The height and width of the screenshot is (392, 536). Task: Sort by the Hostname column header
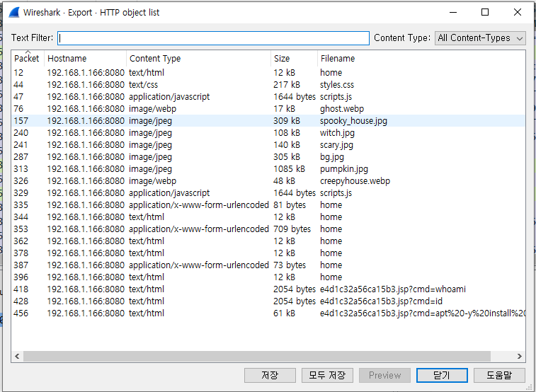(85, 59)
